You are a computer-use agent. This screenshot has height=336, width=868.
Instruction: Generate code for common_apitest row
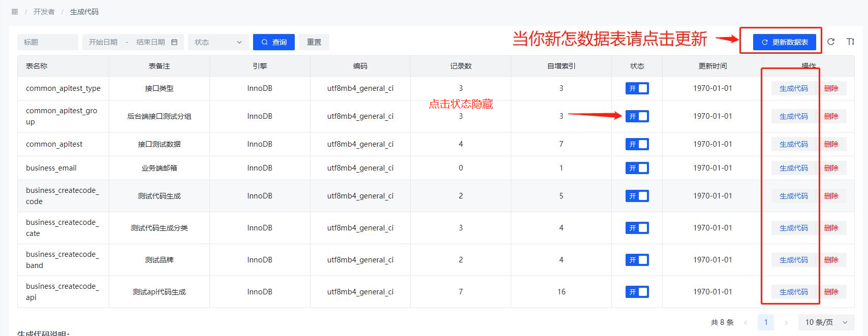click(x=794, y=144)
